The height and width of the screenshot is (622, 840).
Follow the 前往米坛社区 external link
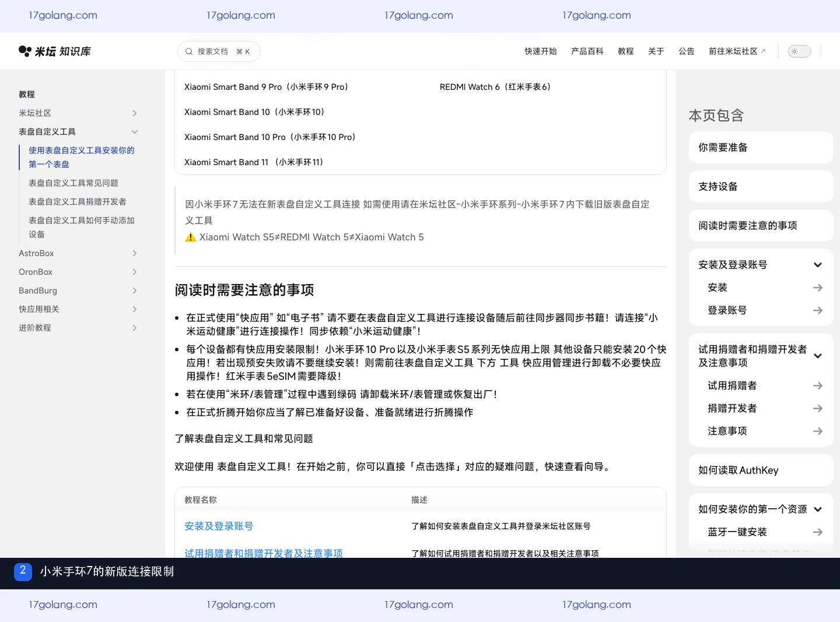click(x=737, y=51)
